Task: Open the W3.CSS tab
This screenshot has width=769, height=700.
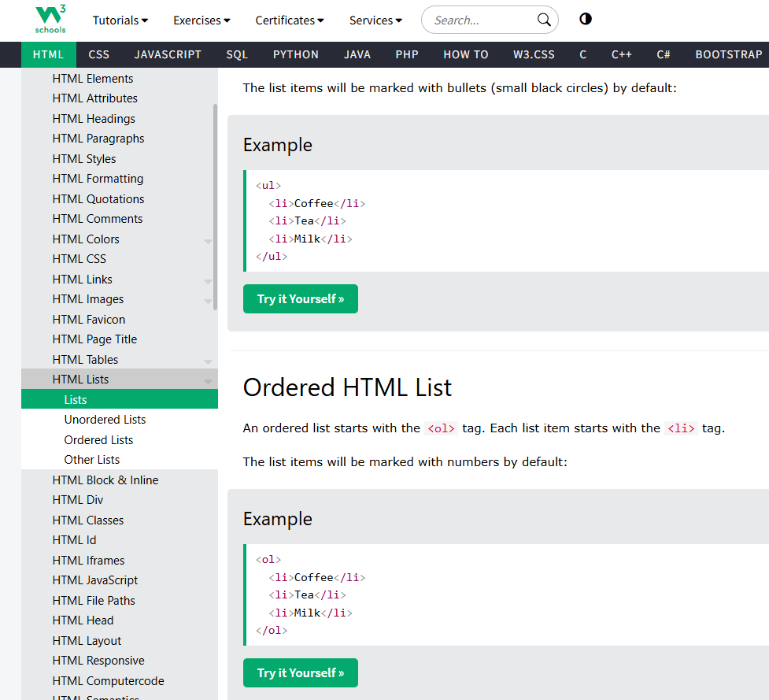Action: click(534, 54)
